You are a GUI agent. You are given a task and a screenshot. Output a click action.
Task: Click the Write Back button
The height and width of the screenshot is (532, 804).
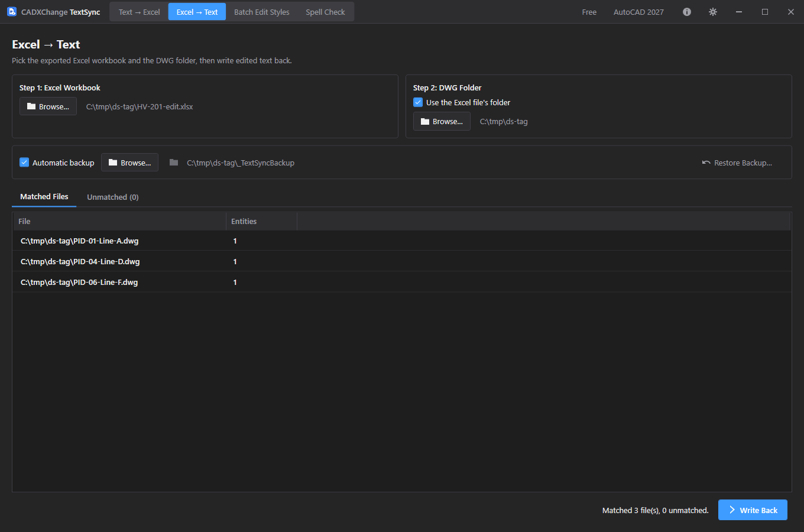coord(753,510)
